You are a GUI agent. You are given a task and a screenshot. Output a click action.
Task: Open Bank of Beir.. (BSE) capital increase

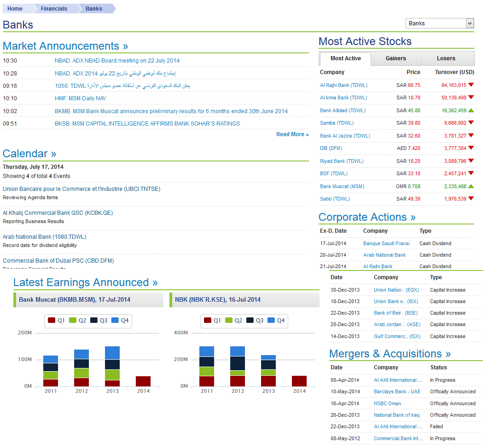pyautogui.click(x=396, y=313)
